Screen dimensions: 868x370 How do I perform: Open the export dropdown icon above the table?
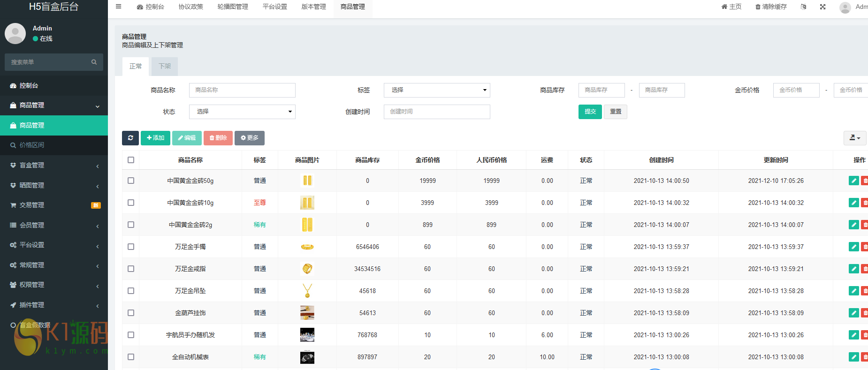[855, 138]
